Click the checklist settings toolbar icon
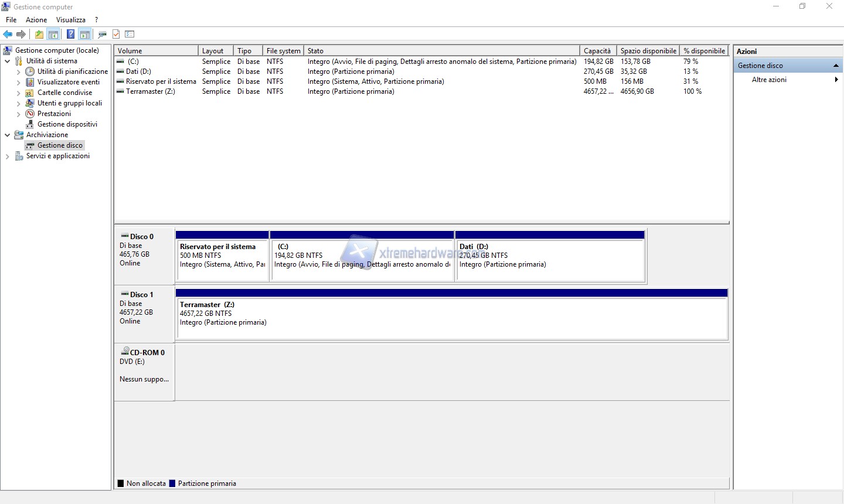The height and width of the screenshot is (504, 844). pos(130,34)
